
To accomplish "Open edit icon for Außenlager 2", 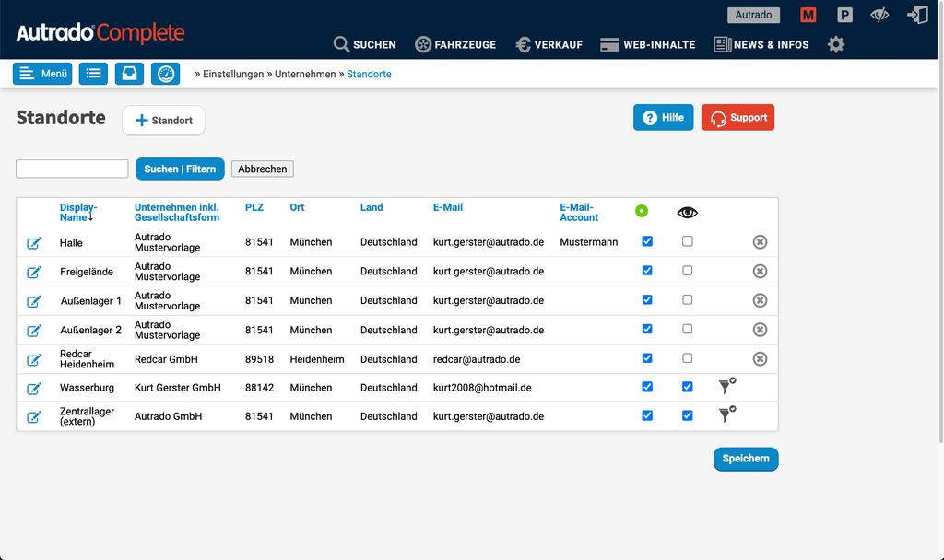I will [34, 331].
